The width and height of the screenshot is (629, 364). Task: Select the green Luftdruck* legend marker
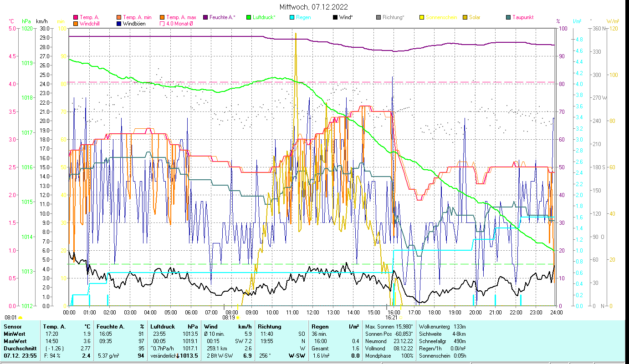point(249,17)
